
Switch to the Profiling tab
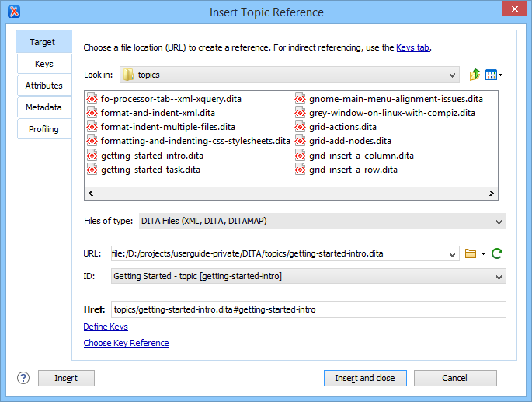click(x=43, y=129)
